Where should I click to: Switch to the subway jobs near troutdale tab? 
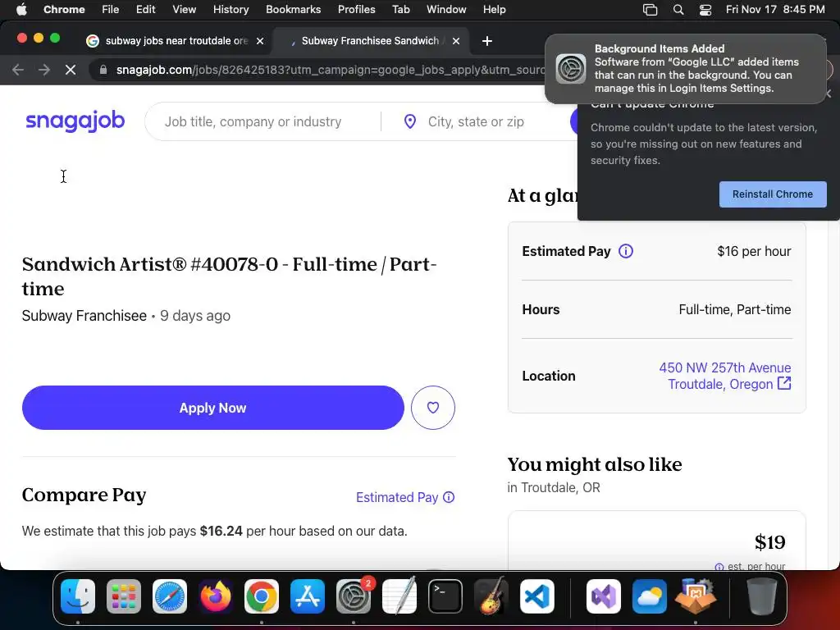click(176, 41)
